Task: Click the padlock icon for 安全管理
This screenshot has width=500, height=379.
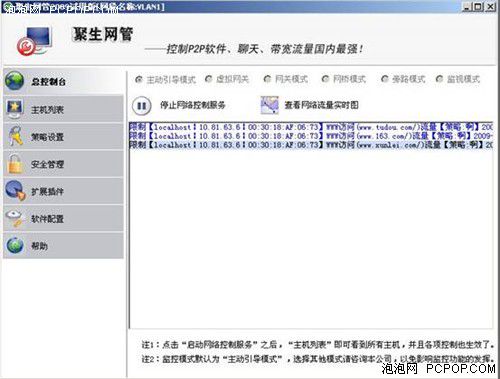Action: click(x=15, y=164)
